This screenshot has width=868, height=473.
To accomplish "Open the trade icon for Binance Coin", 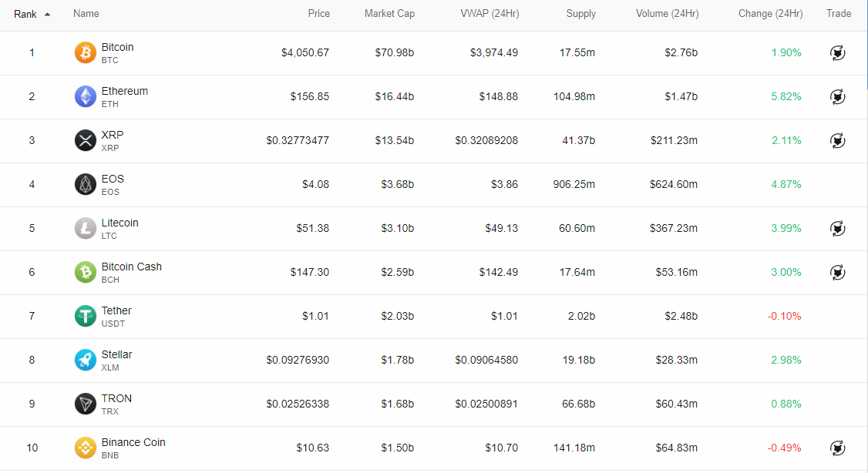I will click(838, 448).
